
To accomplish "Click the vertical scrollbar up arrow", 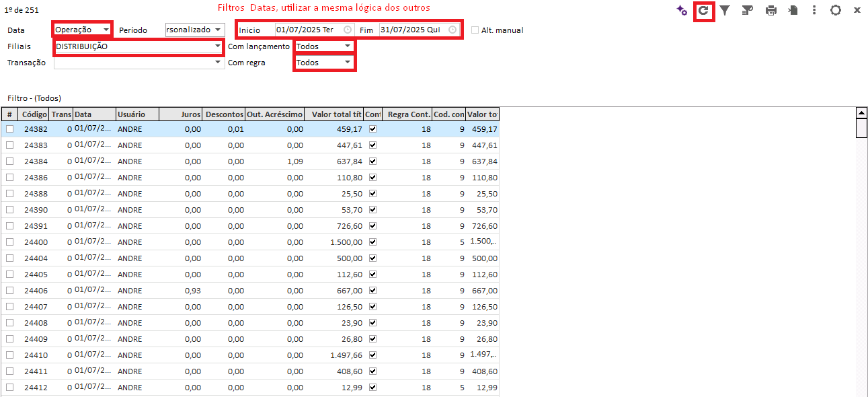I will (x=861, y=112).
